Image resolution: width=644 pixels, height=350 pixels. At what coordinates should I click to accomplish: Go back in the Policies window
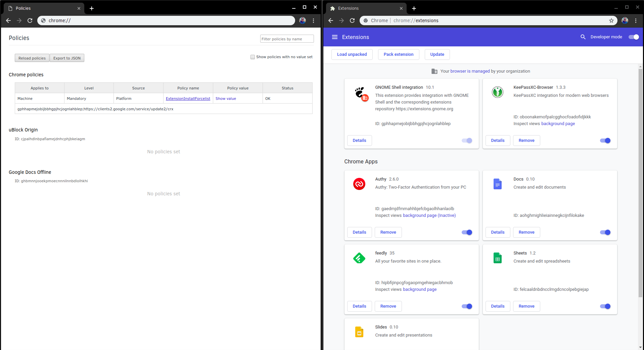pyautogui.click(x=8, y=21)
